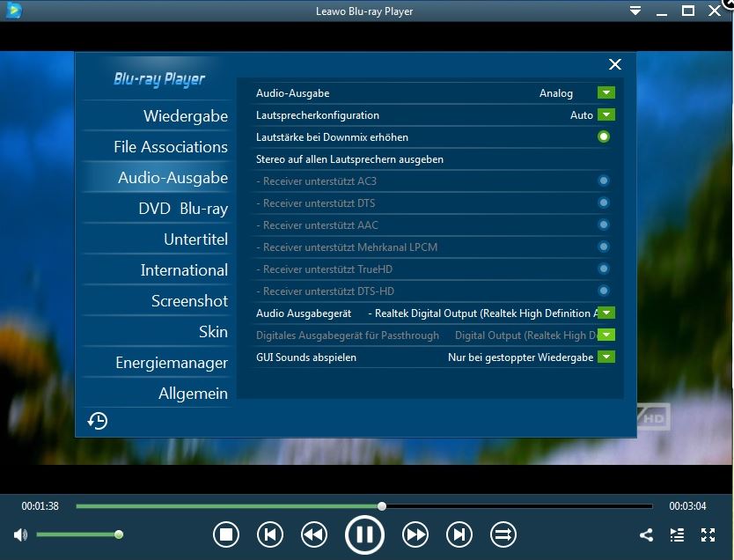
Task: Open International settings section
Action: tap(184, 270)
